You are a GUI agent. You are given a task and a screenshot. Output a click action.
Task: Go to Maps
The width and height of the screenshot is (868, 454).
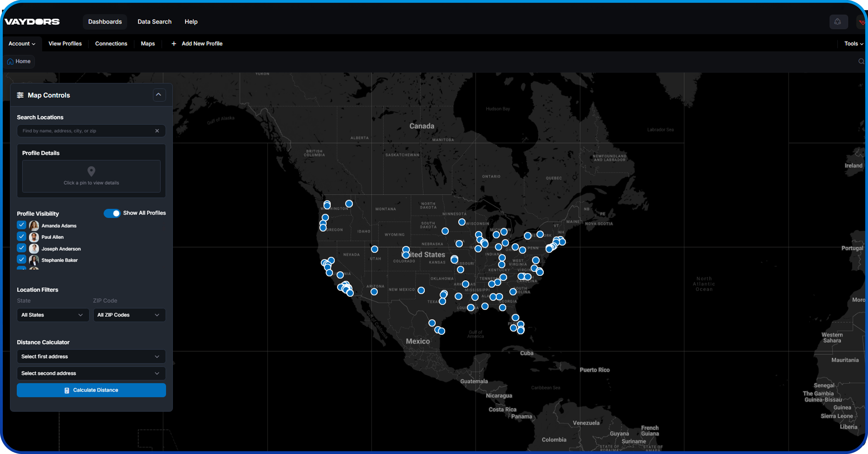[x=148, y=44]
